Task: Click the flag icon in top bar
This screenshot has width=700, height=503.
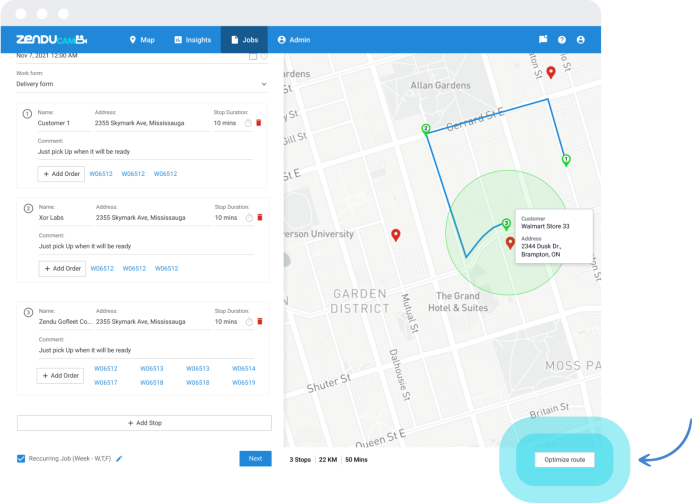Action: click(543, 40)
